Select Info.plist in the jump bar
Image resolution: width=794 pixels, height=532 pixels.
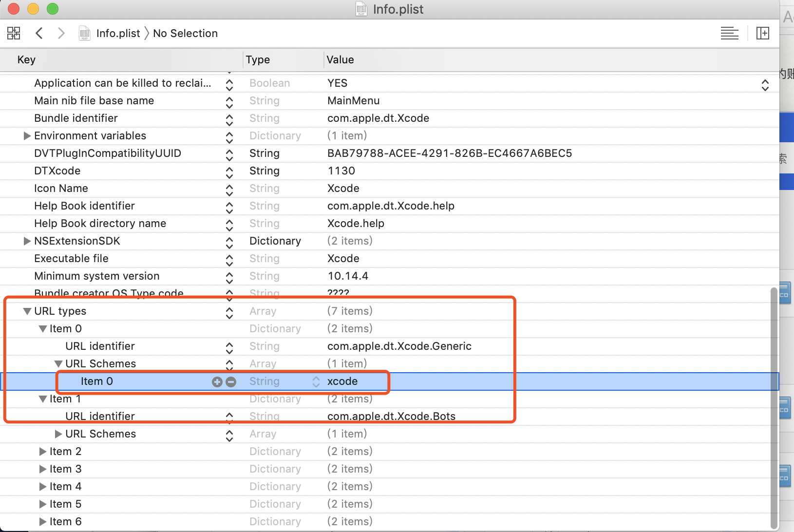click(x=118, y=33)
